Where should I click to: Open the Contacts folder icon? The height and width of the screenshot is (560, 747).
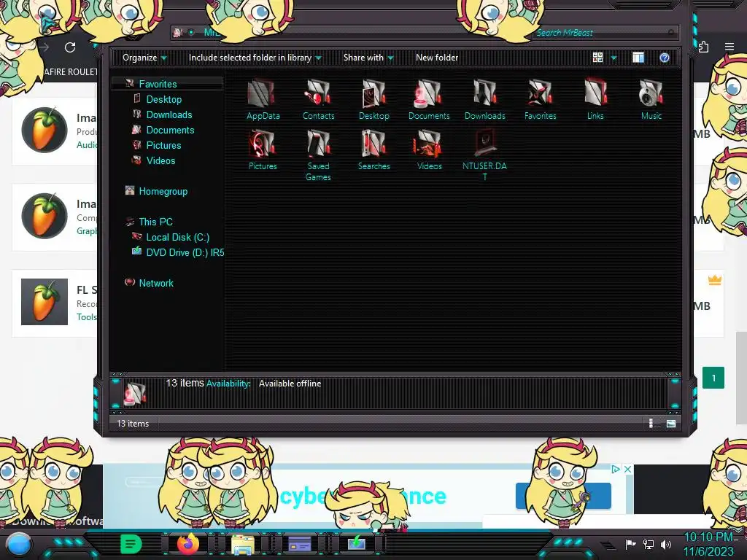[x=318, y=99]
